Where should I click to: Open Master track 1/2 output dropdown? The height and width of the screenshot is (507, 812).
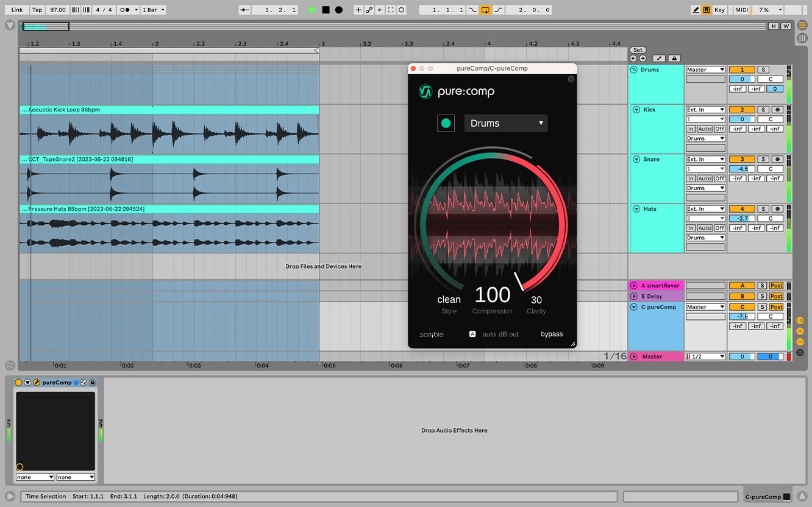[x=705, y=356]
